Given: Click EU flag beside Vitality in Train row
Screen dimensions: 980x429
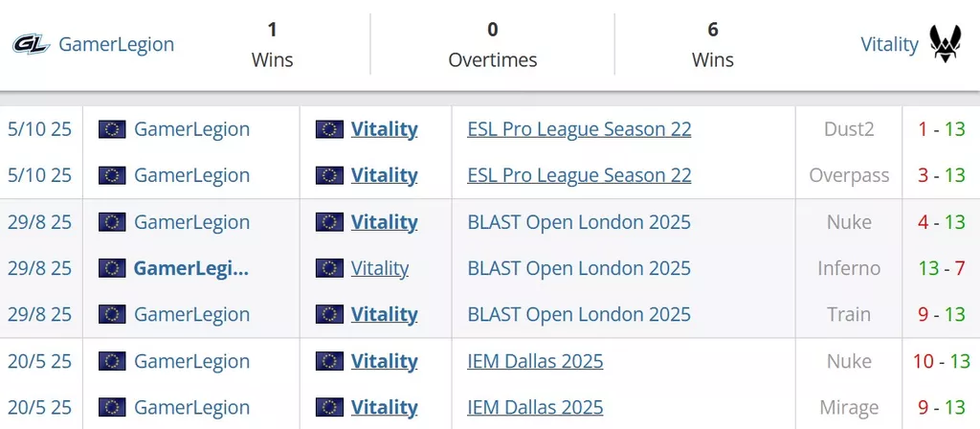Looking at the screenshot, I should [x=329, y=314].
